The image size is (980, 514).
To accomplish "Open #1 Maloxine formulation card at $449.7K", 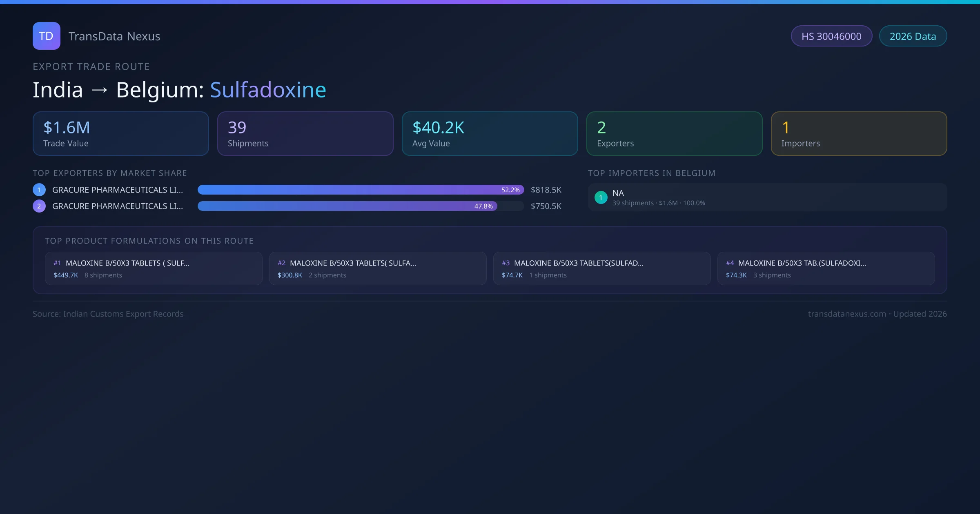I will 154,268.
